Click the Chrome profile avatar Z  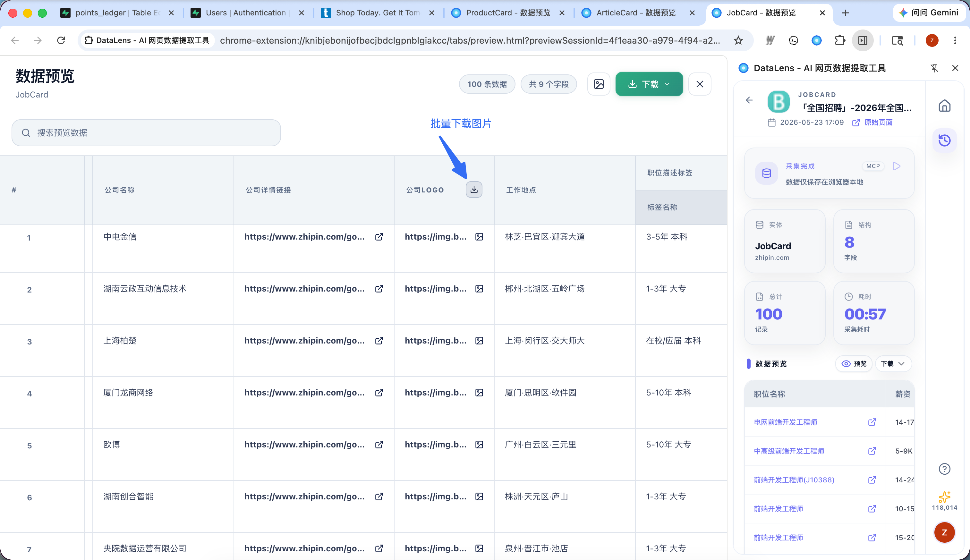point(932,40)
